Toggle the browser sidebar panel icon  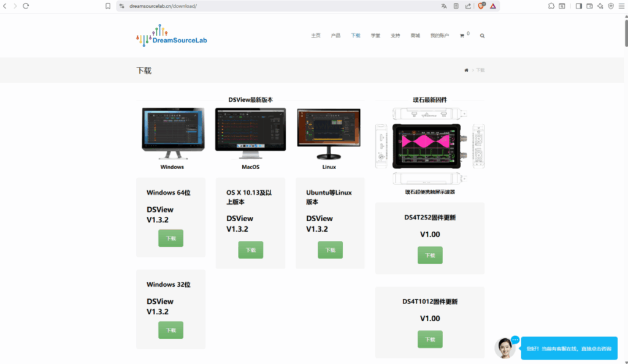click(x=579, y=6)
